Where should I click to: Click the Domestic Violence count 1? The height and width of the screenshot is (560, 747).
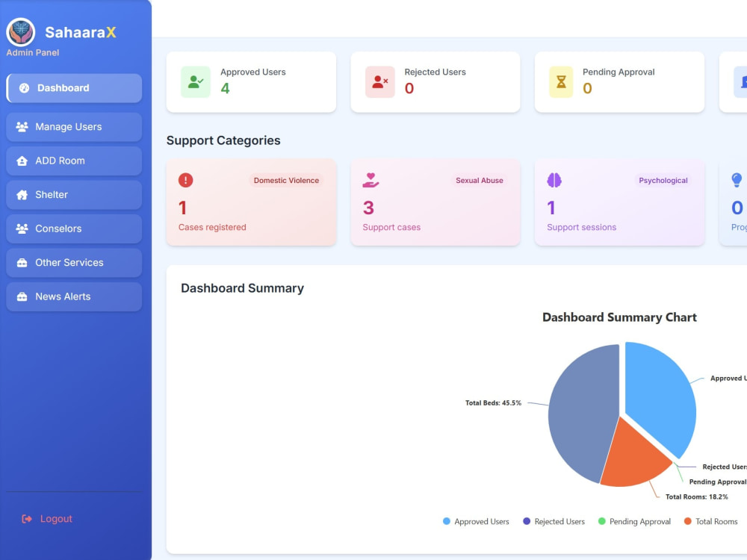click(x=182, y=208)
